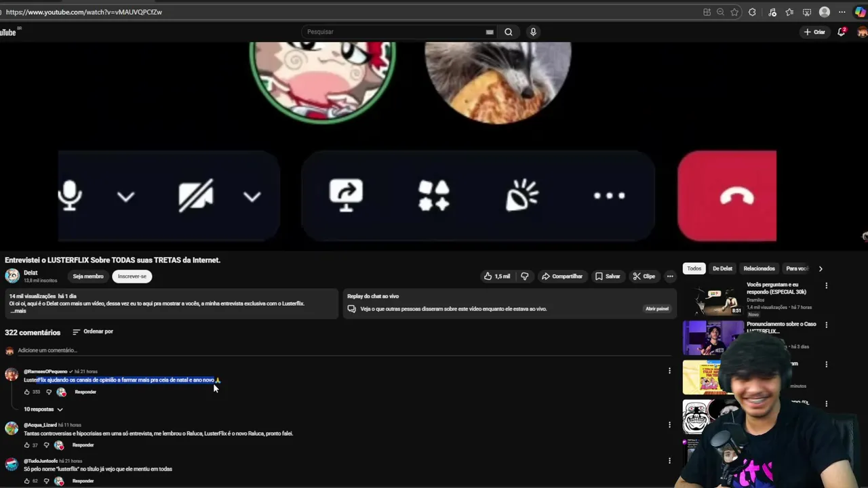Dislike the @Acqua_Lizard comment
Image resolution: width=868 pixels, height=488 pixels.
pos(47,445)
